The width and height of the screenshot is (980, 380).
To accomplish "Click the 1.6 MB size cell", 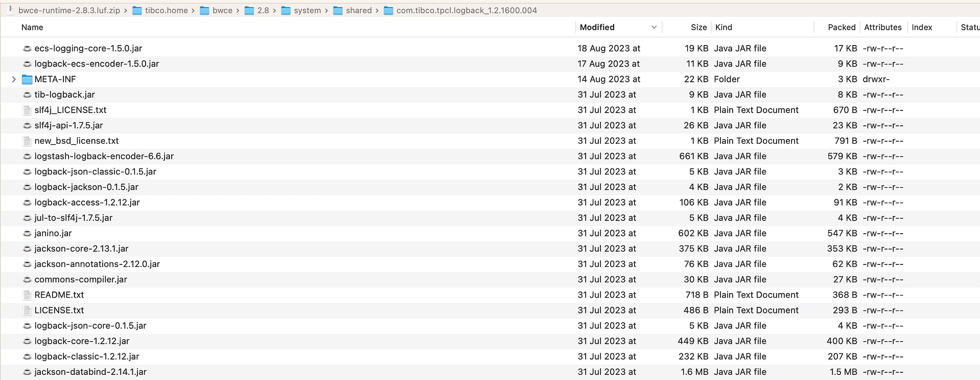I will [x=694, y=372].
